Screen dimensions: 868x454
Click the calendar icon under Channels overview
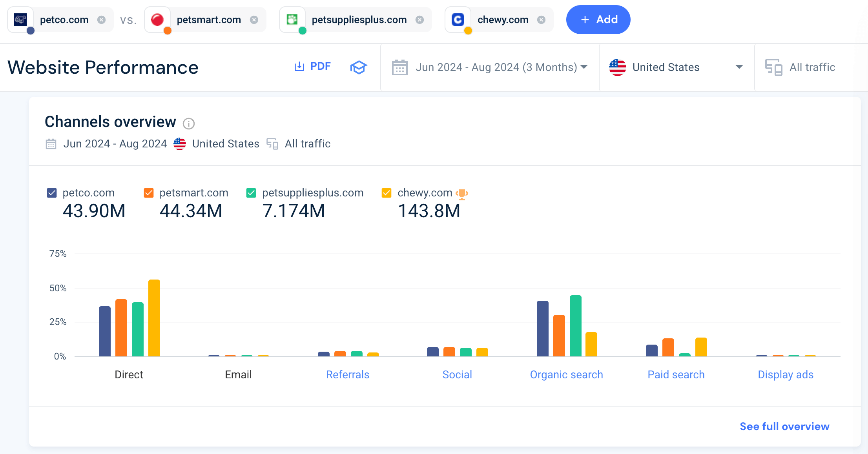click(51, 144)
